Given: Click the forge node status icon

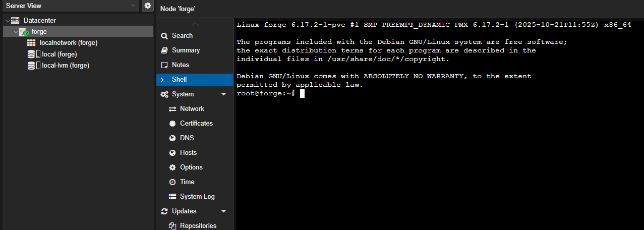Looking at the screenshot, I should (24, 32).
